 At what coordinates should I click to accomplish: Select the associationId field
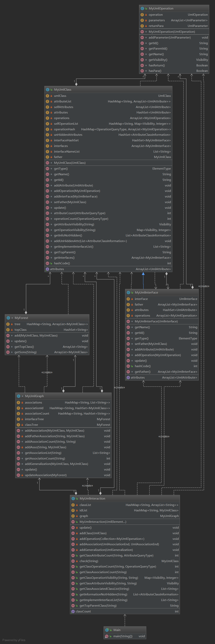coord(63,408)
